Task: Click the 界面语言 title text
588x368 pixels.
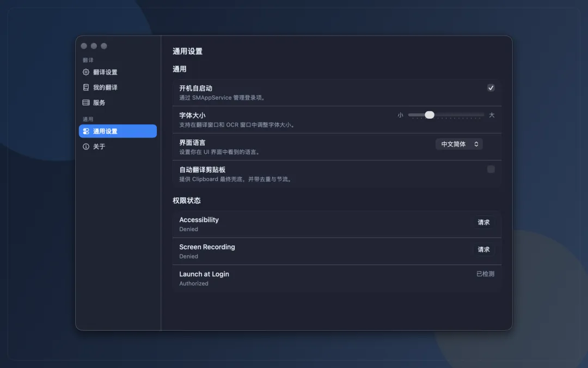Action: tap(192, 143)
